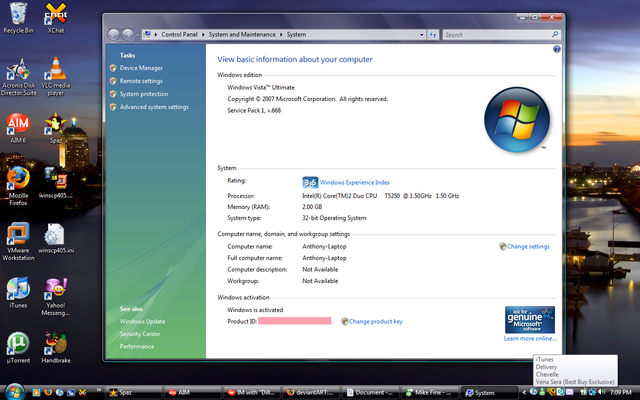Click System and Maintenance breadcrumb
This screenshot has height=400, width=640.
(x=242, y=35)
